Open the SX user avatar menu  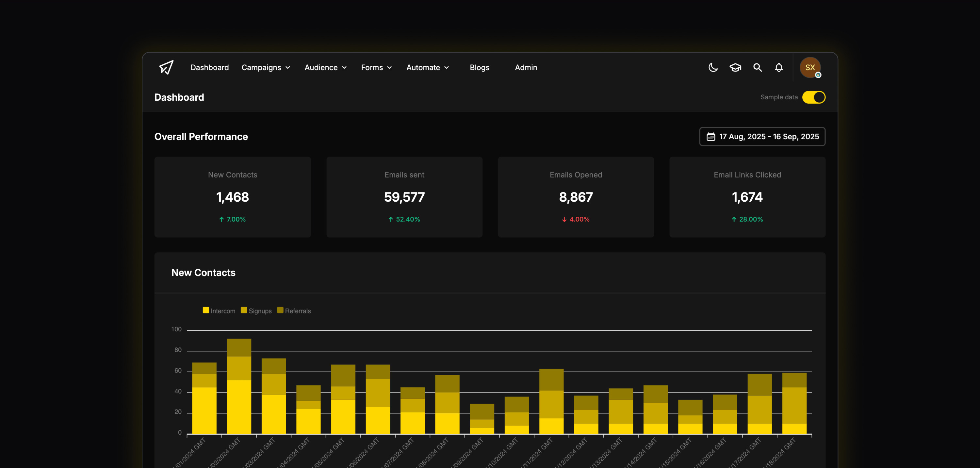coord(810,67)
